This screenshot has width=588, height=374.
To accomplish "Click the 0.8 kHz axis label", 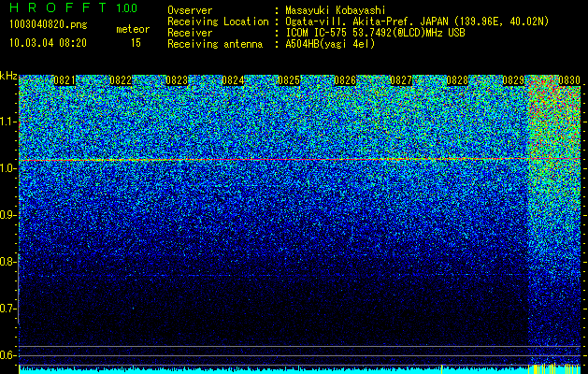I will click(8, 262).
